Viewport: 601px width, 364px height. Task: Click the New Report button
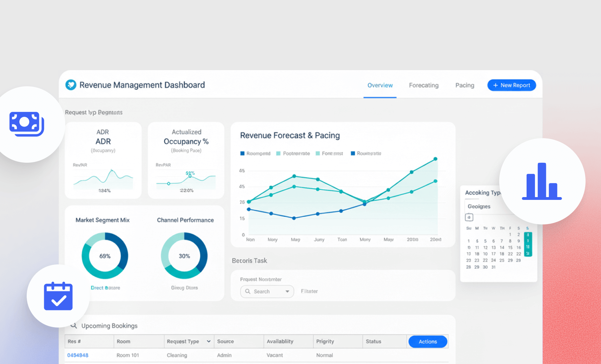tap(511, 85)
